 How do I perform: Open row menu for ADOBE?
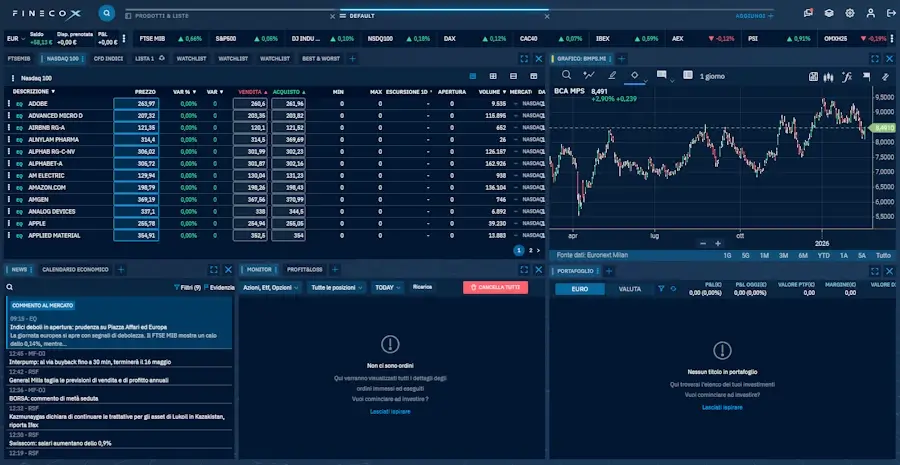tap(9, 104)
